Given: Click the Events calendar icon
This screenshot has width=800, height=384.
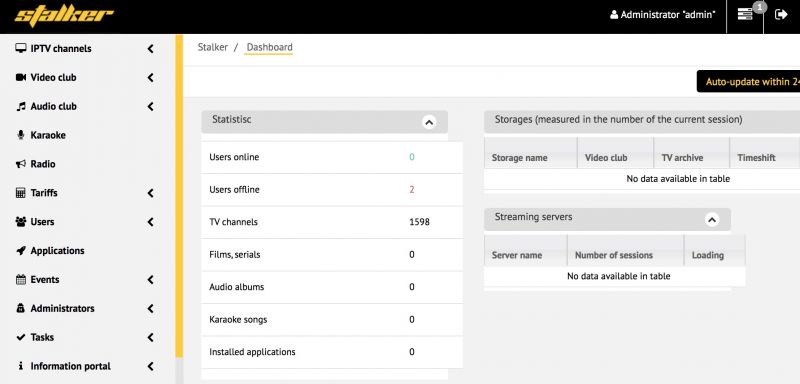Looking at the screenshot, I should (21, 279).
